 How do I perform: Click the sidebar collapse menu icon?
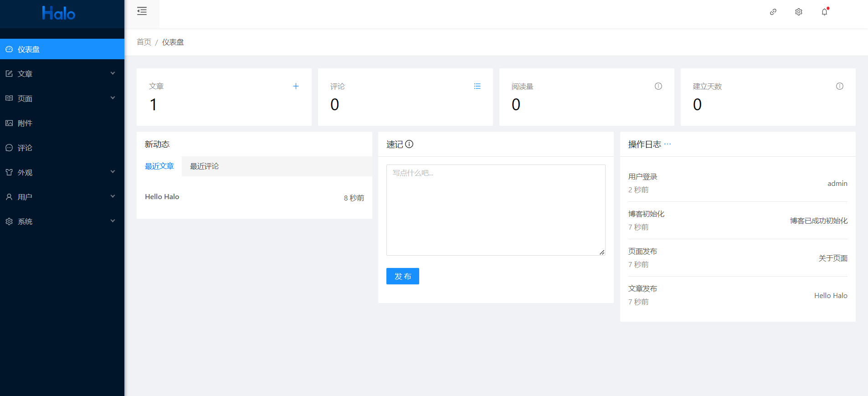(x=142, y=11)
